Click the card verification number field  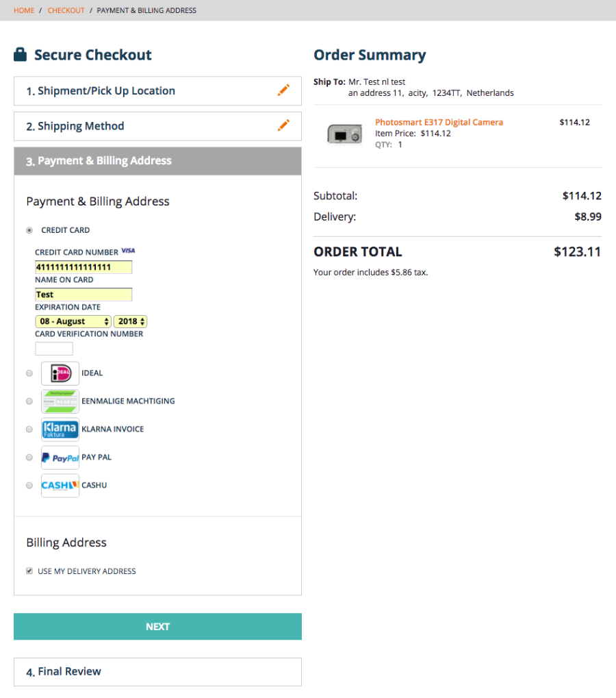[54, 349]
